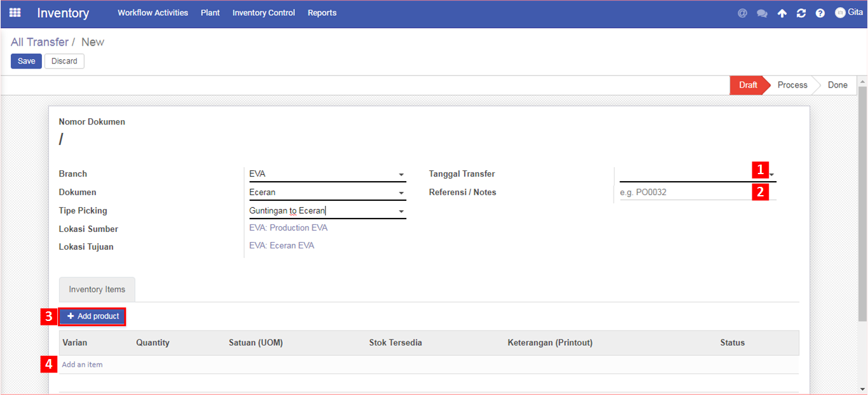Click the @ mentions icon
Image resolution: width=868 pixels, height=415 pixels.
(x=742, y=13)
